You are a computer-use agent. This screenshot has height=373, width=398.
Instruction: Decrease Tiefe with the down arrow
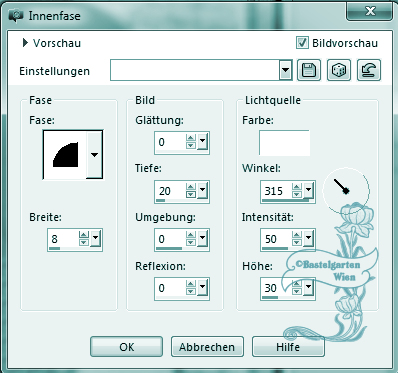[191, 194]
